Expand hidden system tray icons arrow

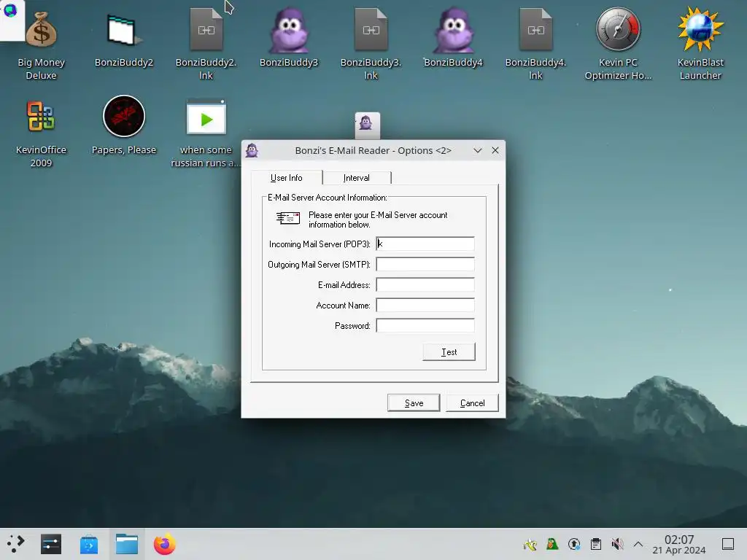(x=638, y=544)
